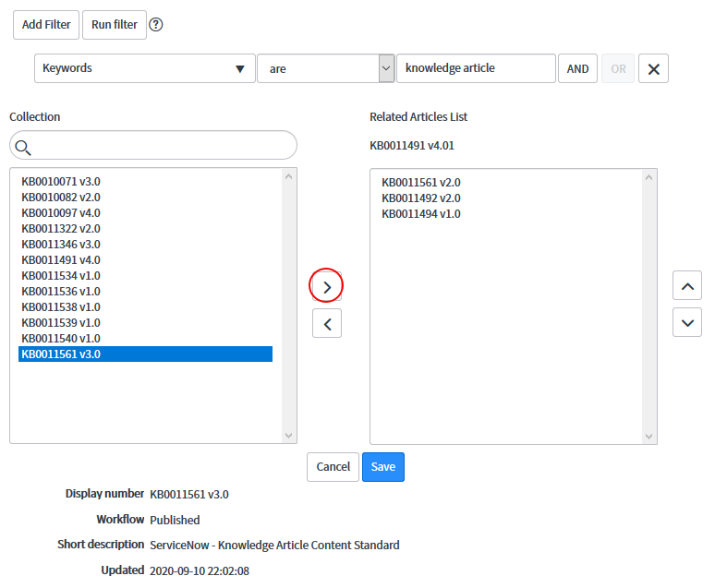Image resolution: width=715 pixels, height=588 pixels.
Task: Move related article up in list
Action: (x=686, y=286)
